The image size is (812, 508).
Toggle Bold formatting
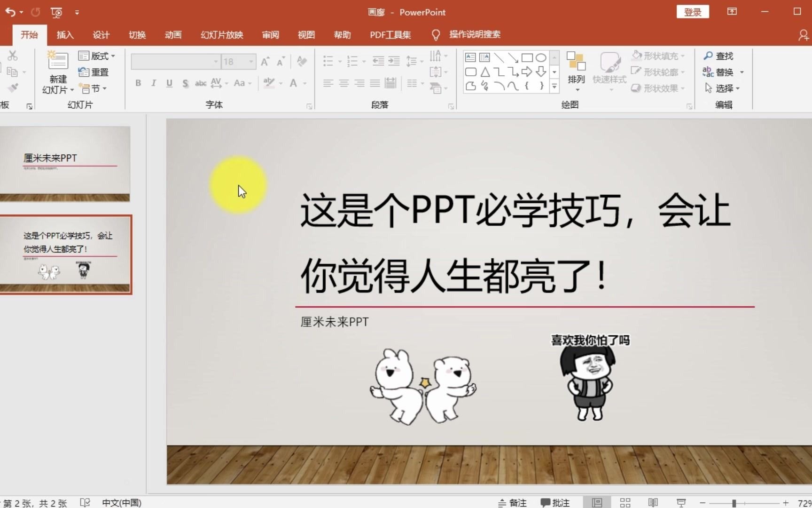click(x=138, y=83)
